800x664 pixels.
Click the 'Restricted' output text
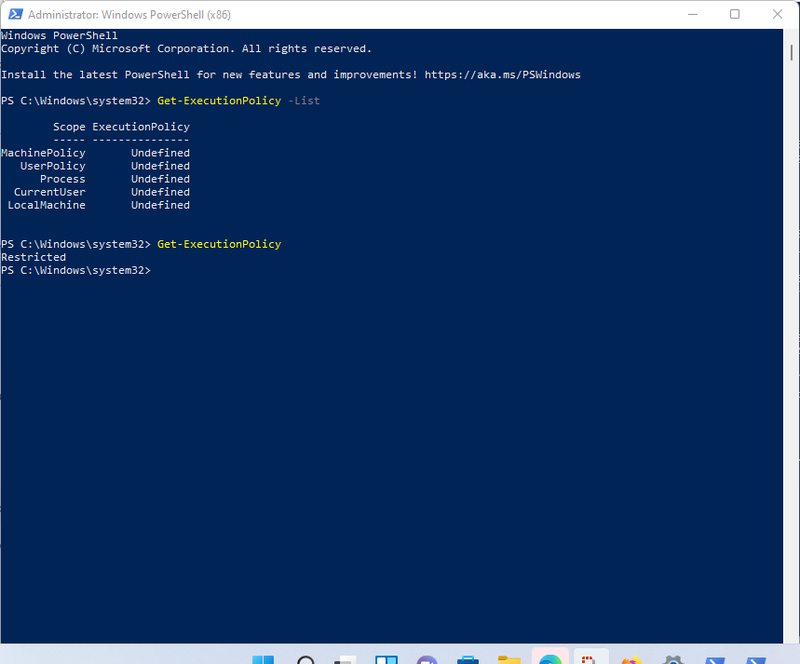[x=34, y=257]
